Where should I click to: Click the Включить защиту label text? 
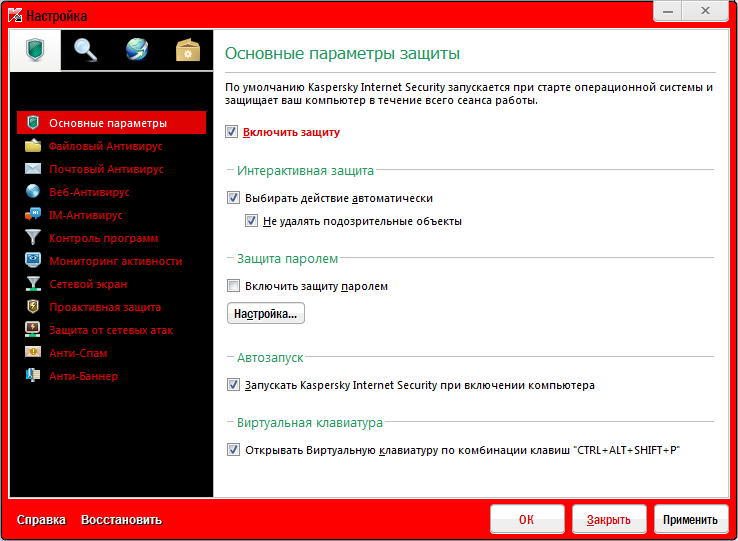pos(291,132)
